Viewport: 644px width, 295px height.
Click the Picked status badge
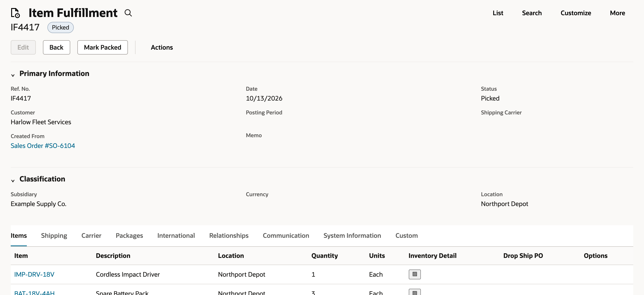[61, 27]
